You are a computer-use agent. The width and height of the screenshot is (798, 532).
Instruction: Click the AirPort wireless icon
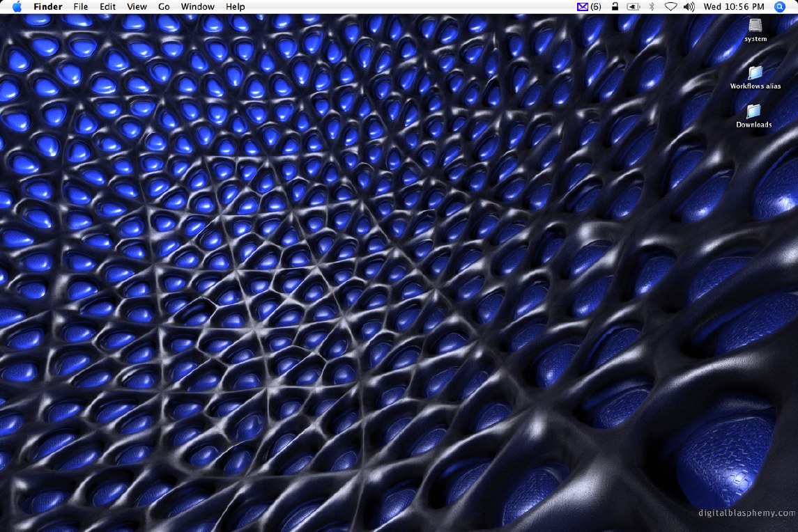click(x=670, y=6)
